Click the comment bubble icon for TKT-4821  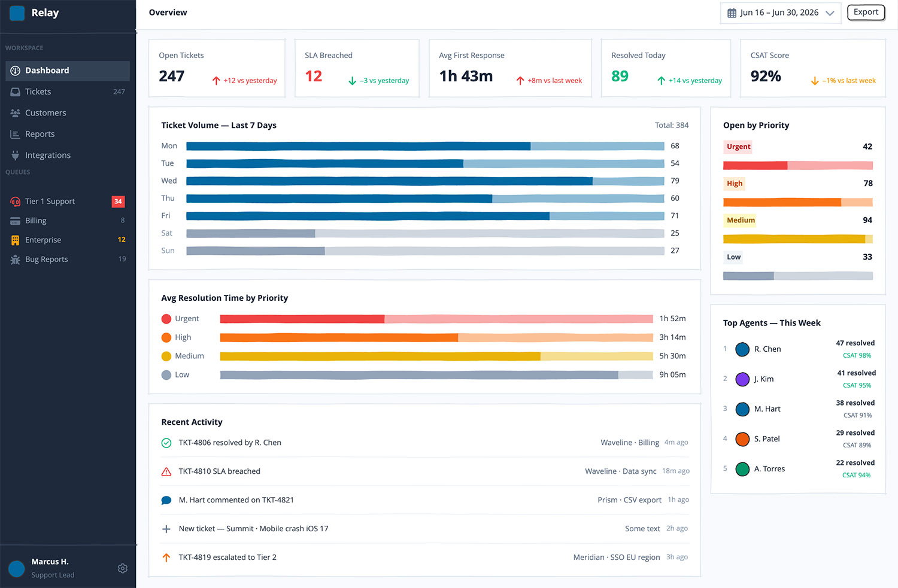pyautogui.click(x=166, y=501)
